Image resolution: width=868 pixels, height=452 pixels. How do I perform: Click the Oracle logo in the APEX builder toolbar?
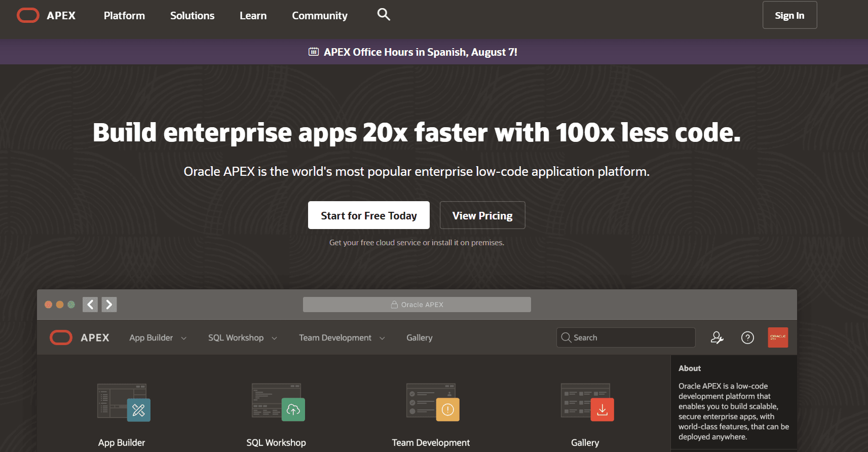[61, 337]
